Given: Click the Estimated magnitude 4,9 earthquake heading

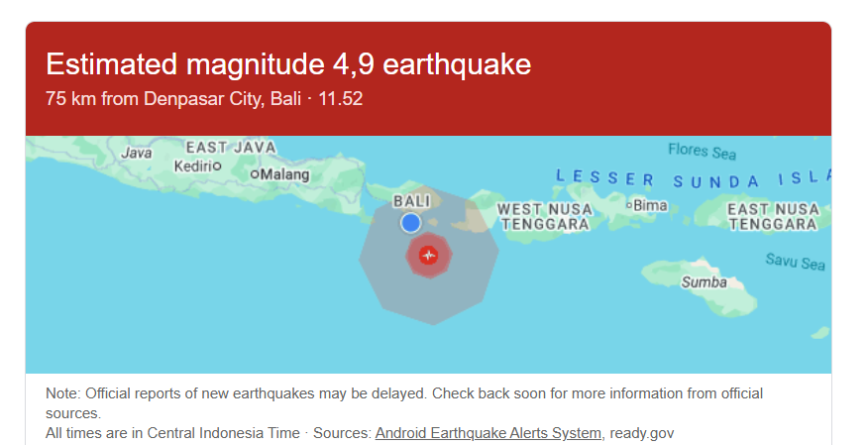Looking at the screenshot, I should [288, 65].
